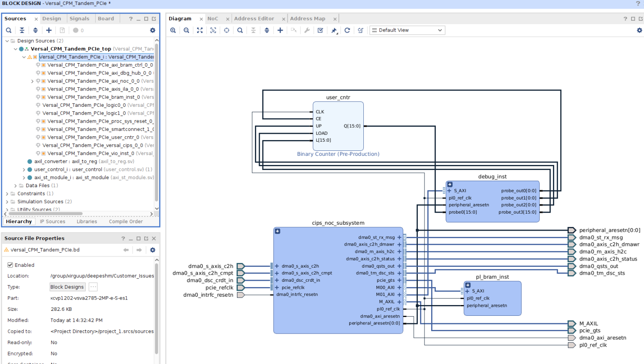The width and height of the screenshot is (644, 364).
Task: Click the Block Designs type button
Action: tap(67, 287)
